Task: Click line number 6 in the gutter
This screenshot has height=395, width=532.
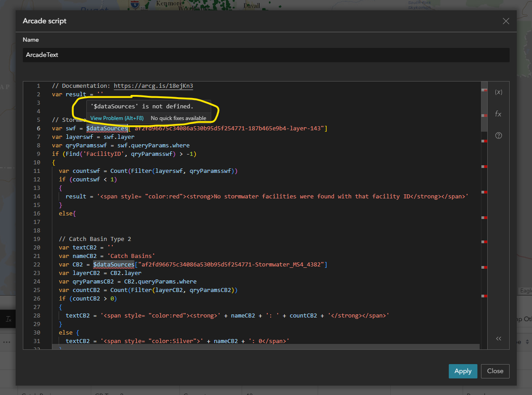Action: click(38, 128)
